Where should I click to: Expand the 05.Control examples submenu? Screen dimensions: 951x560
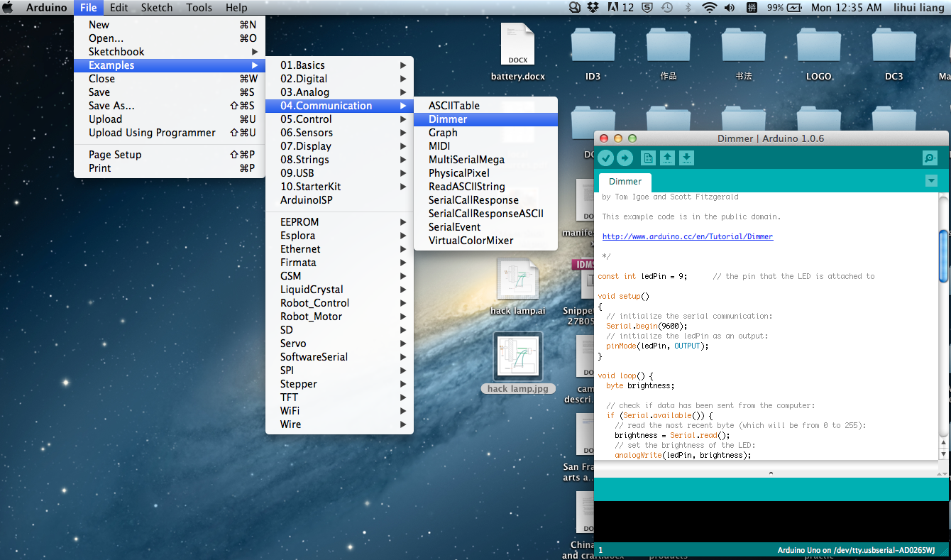(x=339, y=119)
